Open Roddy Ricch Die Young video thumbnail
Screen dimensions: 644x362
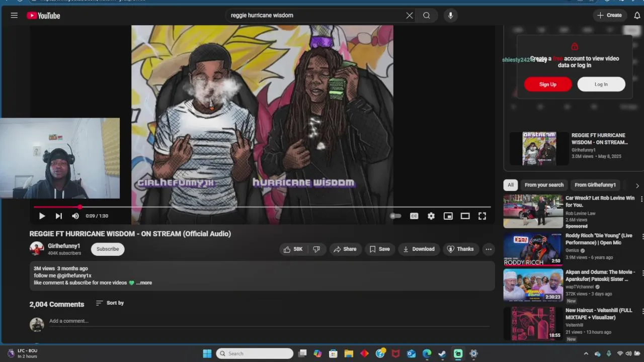click(x=533, y=249)
